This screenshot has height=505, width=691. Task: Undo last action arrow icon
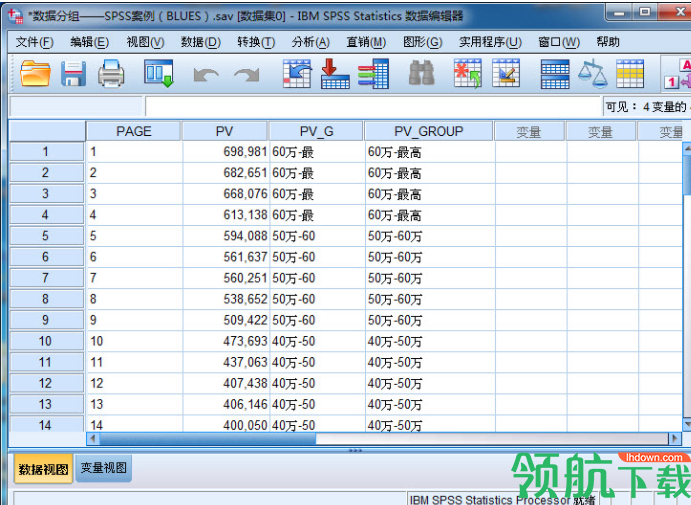206,75
